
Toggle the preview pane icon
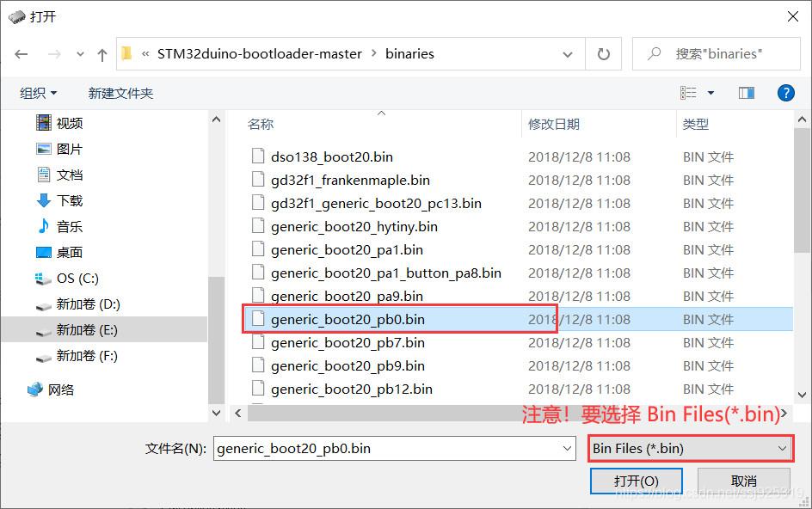tap(747, 93)
